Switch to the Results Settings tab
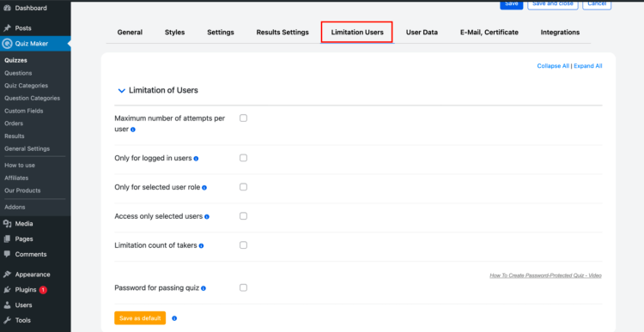The width and height of the screenshot is (644, 332). (283, 32)
